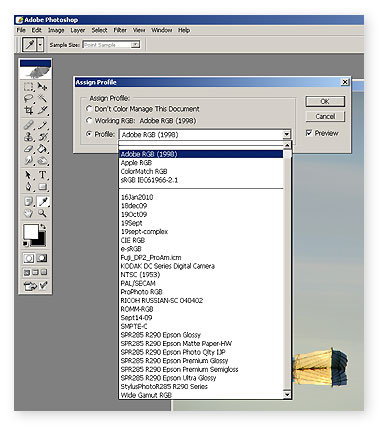Select Working RGB: Adobe RGB (1998) option
This screenshot has height=428, width=380.
click(141, 121)
